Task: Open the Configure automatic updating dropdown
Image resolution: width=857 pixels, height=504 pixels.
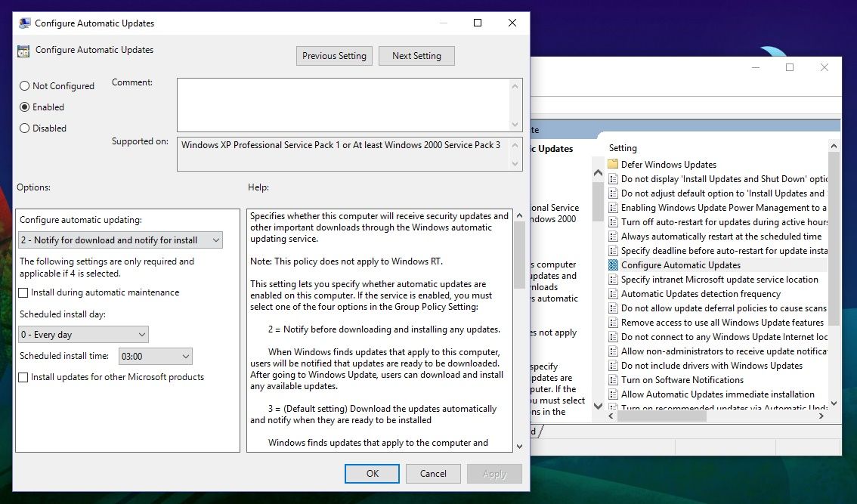Action: click(x=120, y=240)
